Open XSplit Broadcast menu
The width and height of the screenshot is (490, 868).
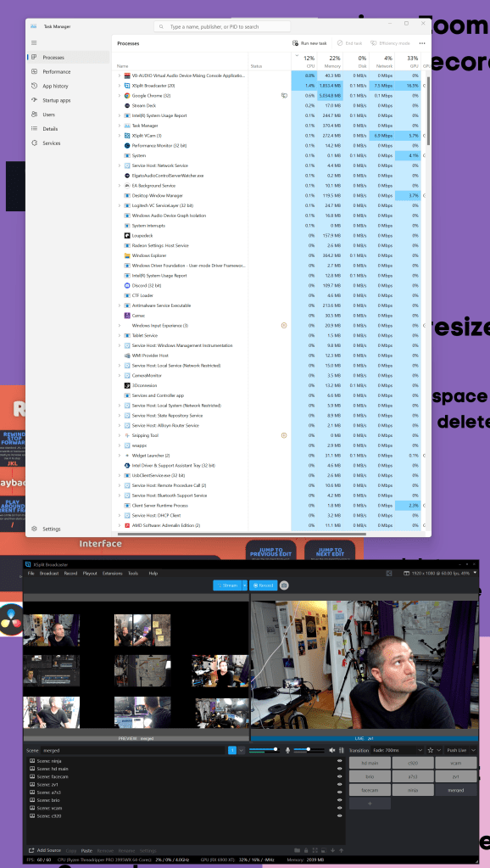point(49,574)
